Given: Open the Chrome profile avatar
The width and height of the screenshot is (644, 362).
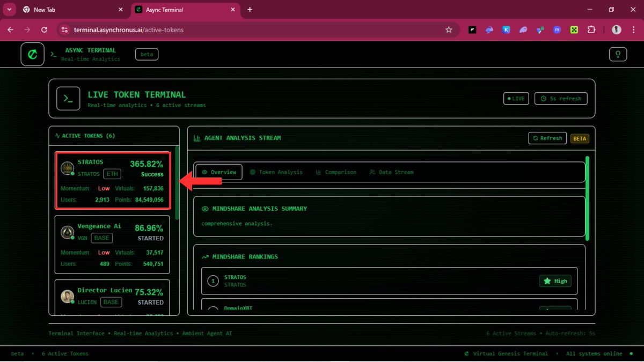Looking at the screenshot, I should click(617, 30).
